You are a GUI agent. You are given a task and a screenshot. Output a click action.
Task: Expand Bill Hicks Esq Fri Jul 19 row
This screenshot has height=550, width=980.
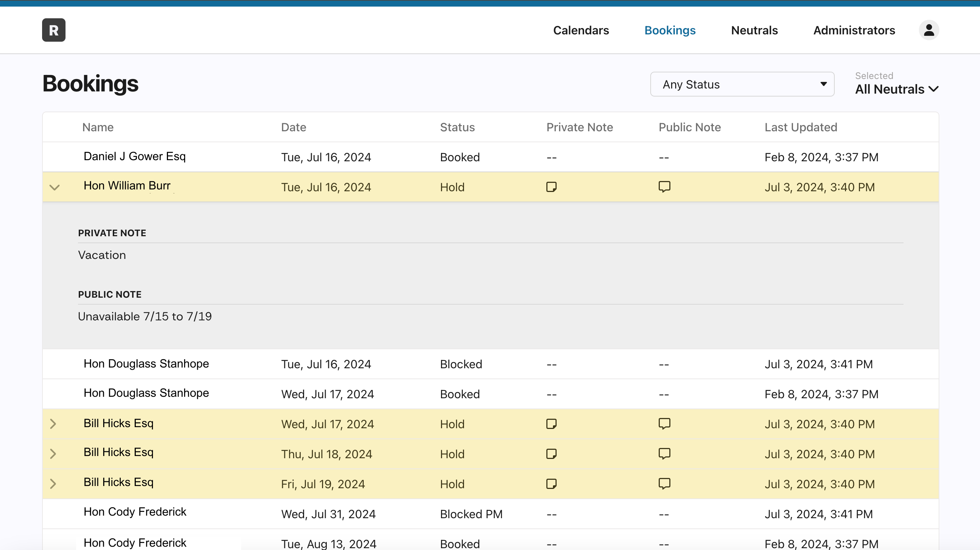[53, 484]
